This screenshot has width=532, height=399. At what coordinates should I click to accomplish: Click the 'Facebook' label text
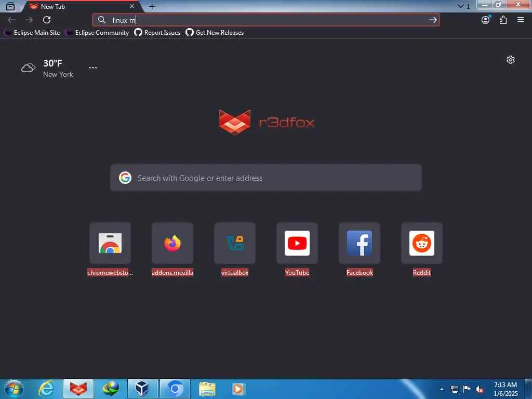click(x=360, y=272)
